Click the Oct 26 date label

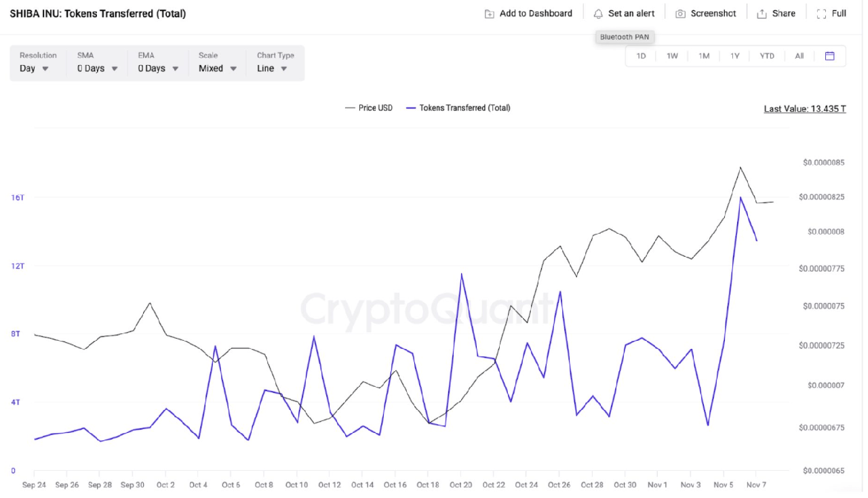pyautogui.click(x=559, y=485)
